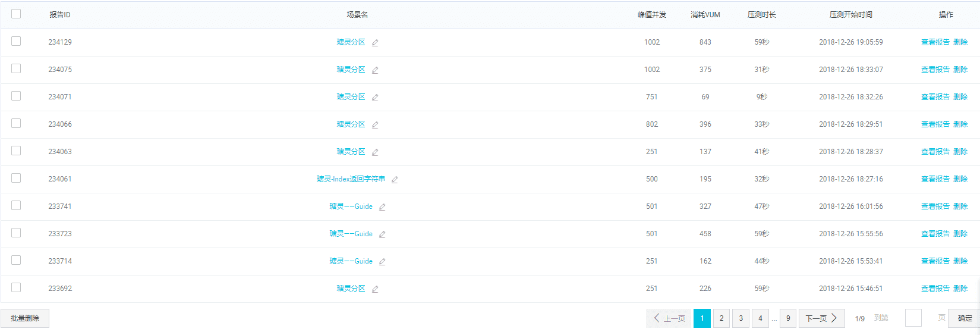Go to page 1 in pagination
Screen dimensions: 980x335
(x=702, y=318)
